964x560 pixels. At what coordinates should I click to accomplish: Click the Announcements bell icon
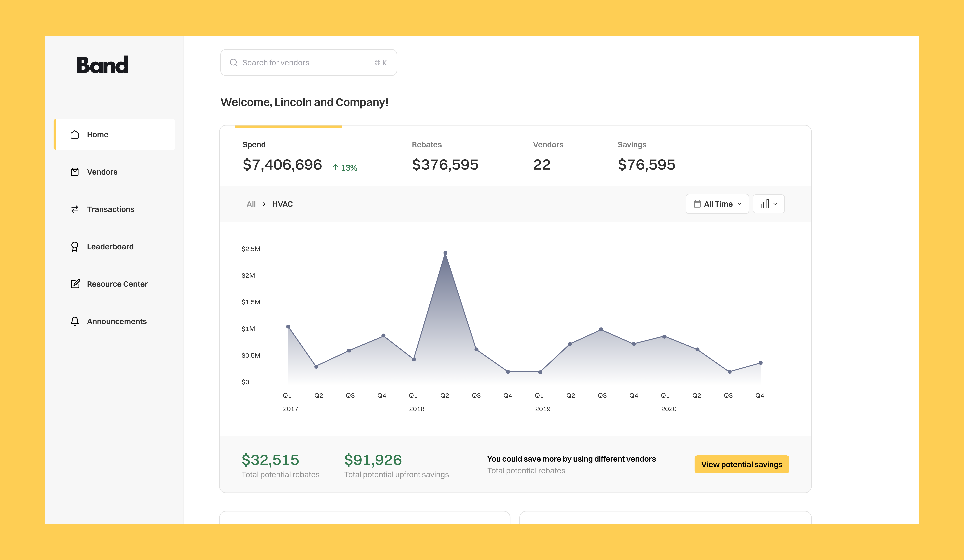point(75,321)
